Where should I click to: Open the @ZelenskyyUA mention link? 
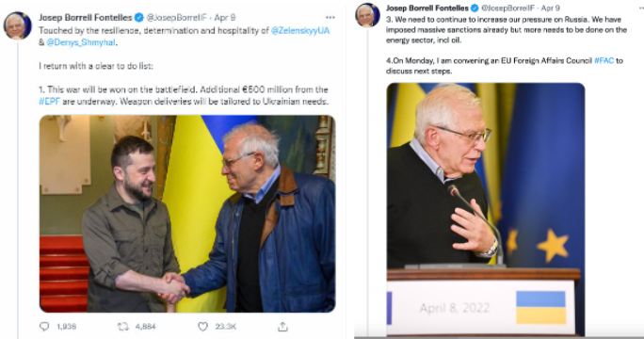(300, 30)
